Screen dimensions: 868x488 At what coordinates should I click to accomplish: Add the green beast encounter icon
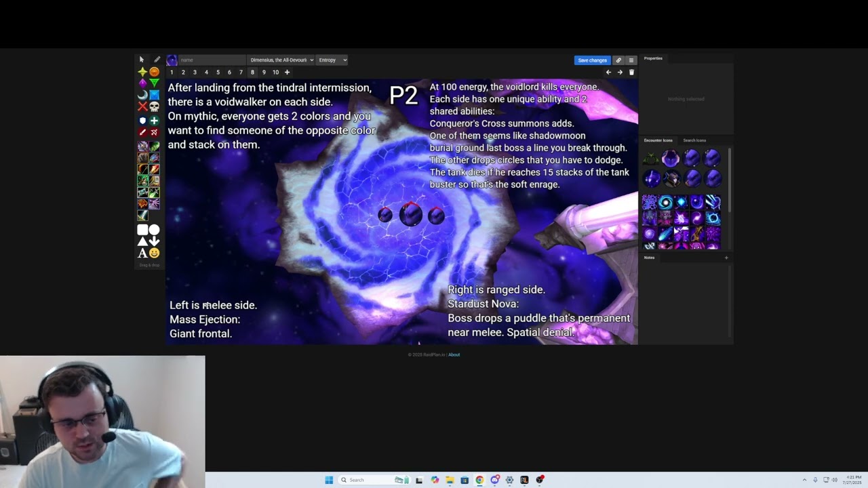650,159
